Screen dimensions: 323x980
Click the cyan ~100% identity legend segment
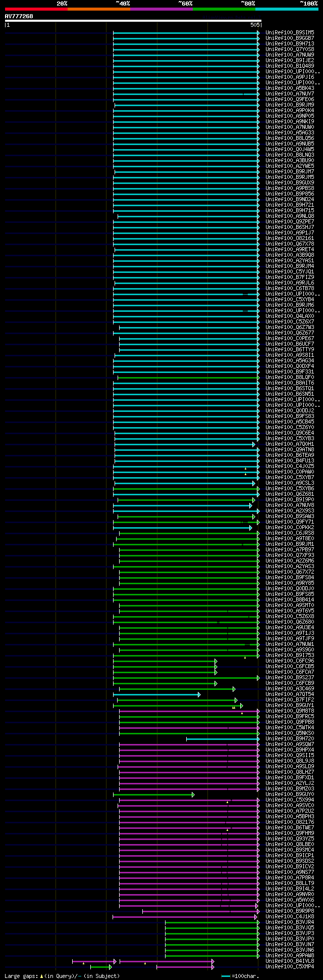(x=287, y=9)
